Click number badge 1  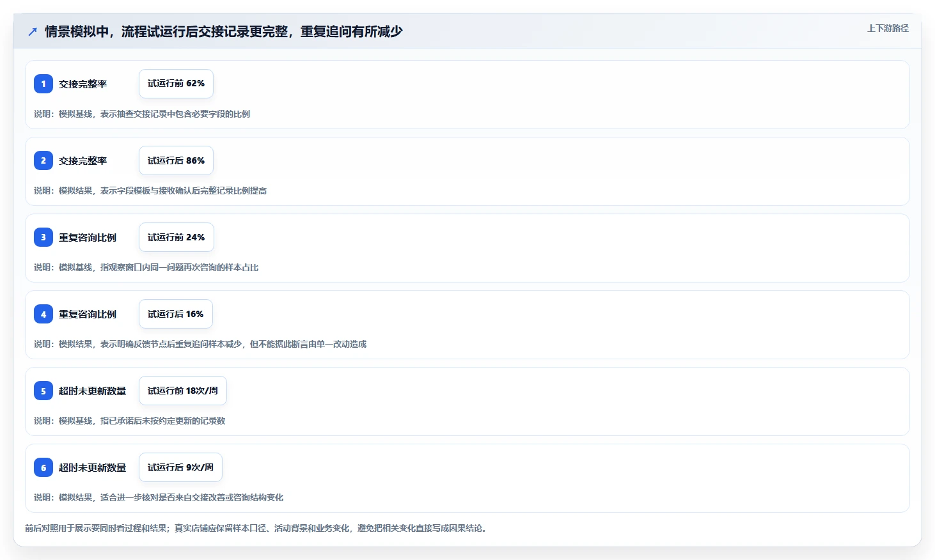pyautogui.click(x=43, y=84)
